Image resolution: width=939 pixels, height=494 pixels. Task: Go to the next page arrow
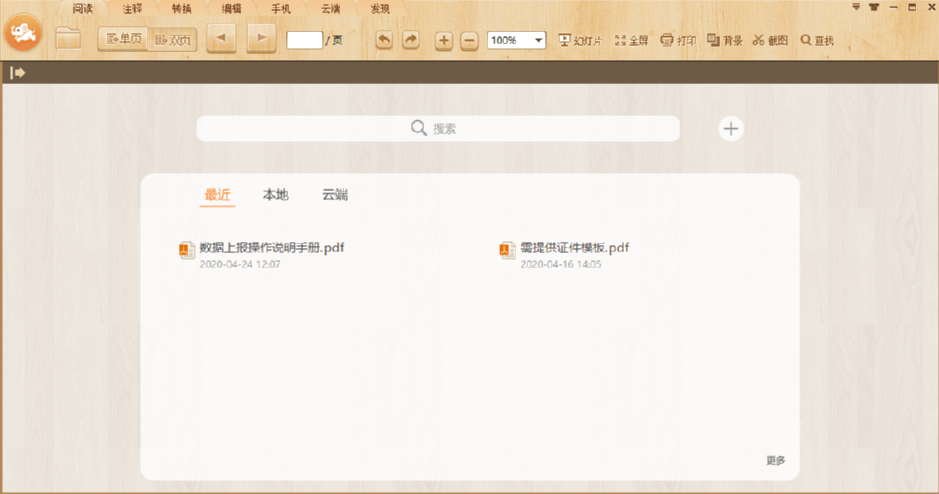point(261,38)
